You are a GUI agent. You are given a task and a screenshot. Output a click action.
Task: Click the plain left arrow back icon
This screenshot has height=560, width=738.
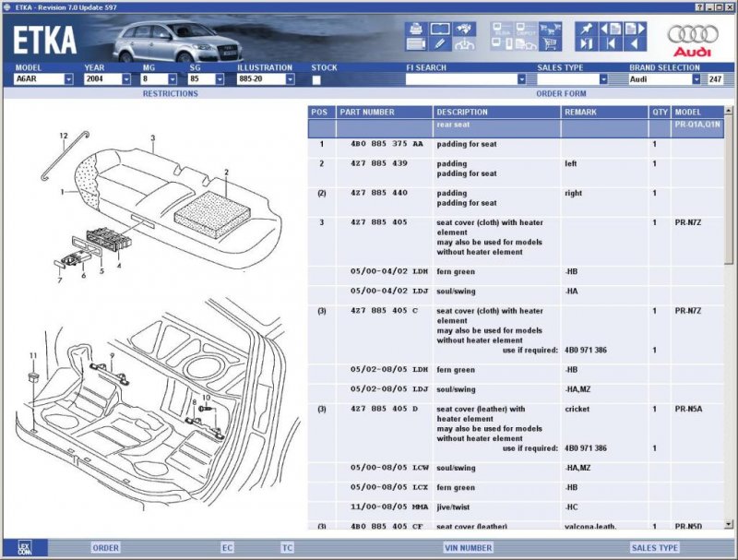click(635, 43)
